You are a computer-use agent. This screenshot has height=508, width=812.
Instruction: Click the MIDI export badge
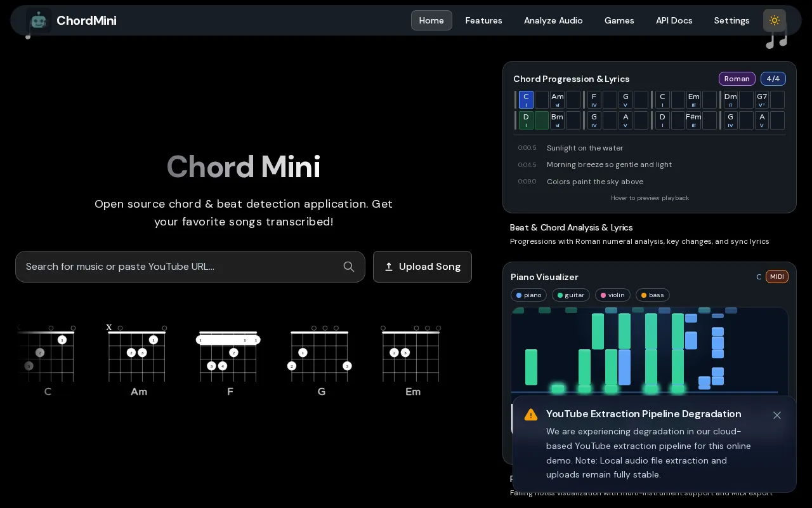[777, 277]
